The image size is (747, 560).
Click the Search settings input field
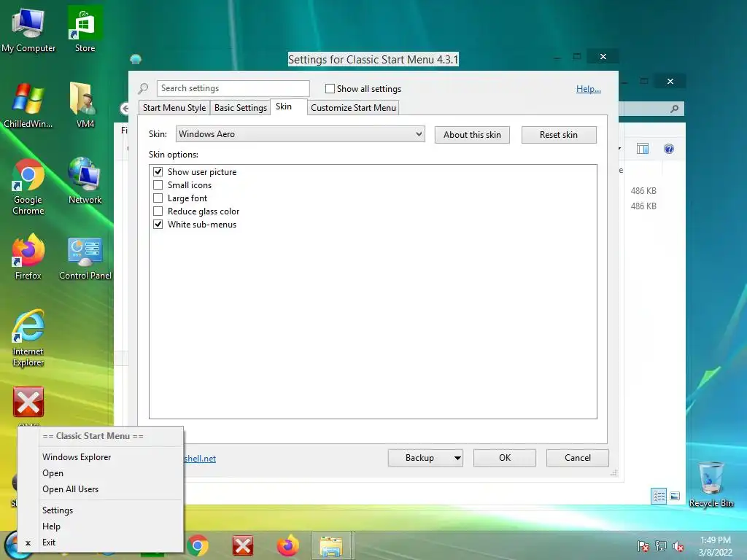[233, 88]
